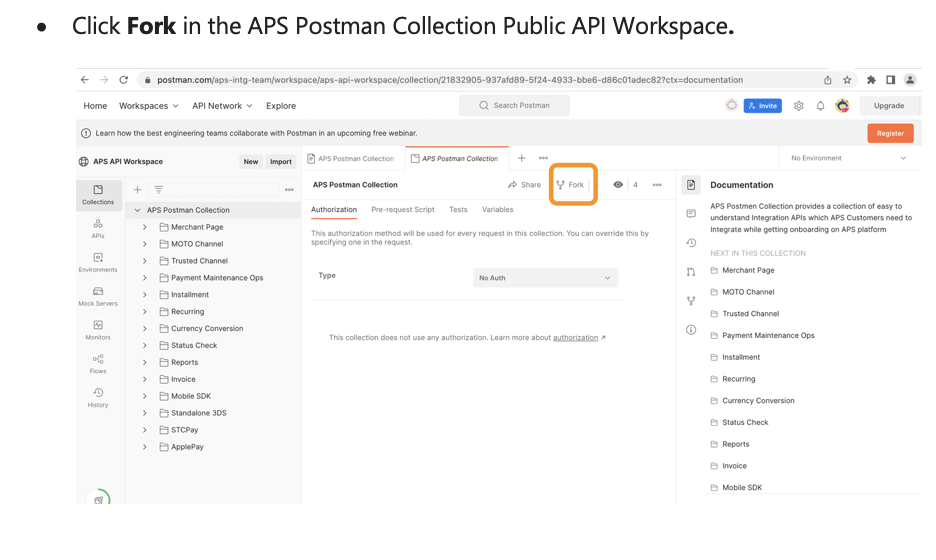
Task: Click the Upgrade button
Action: 889,106
